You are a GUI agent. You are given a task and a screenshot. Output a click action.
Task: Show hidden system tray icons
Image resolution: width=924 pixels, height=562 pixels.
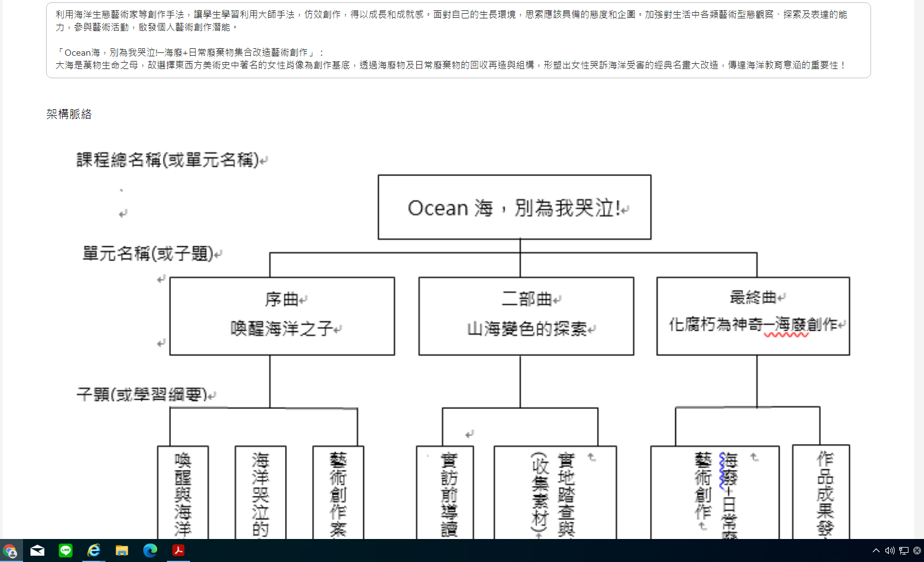pyautogui.click(x=876, y=551)
